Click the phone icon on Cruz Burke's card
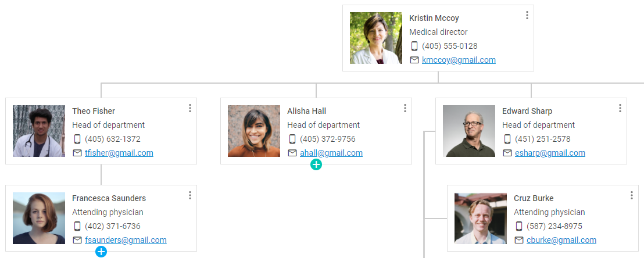The image size is (644, 258). [519, 226]
